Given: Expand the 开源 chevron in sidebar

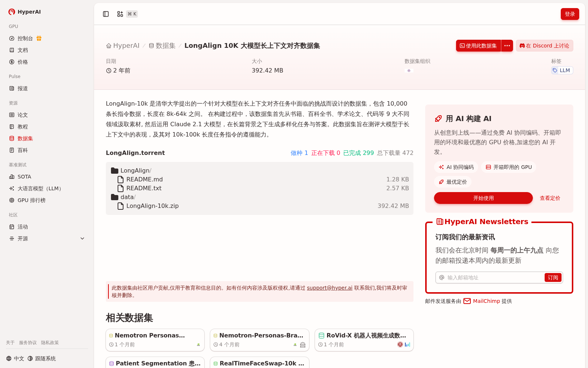Looking at the screenshot, I should [x=82, y=238].
